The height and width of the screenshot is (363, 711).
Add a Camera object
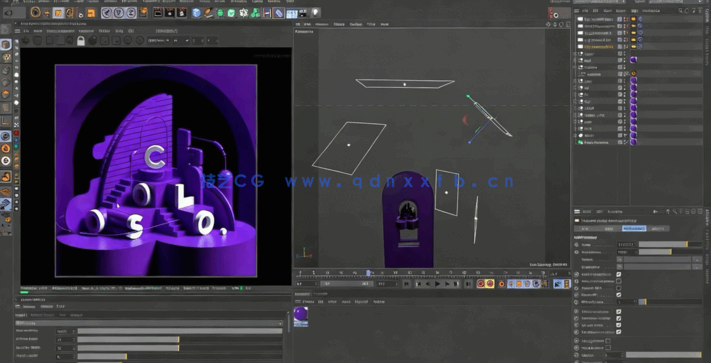[303, 13]
